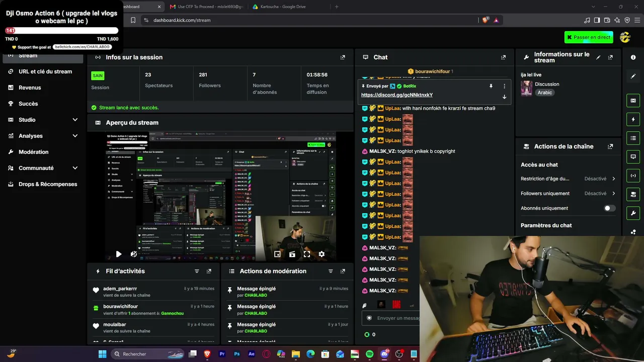
Task: Open the Brave wallet icon
Action: [x=607, y=20]
